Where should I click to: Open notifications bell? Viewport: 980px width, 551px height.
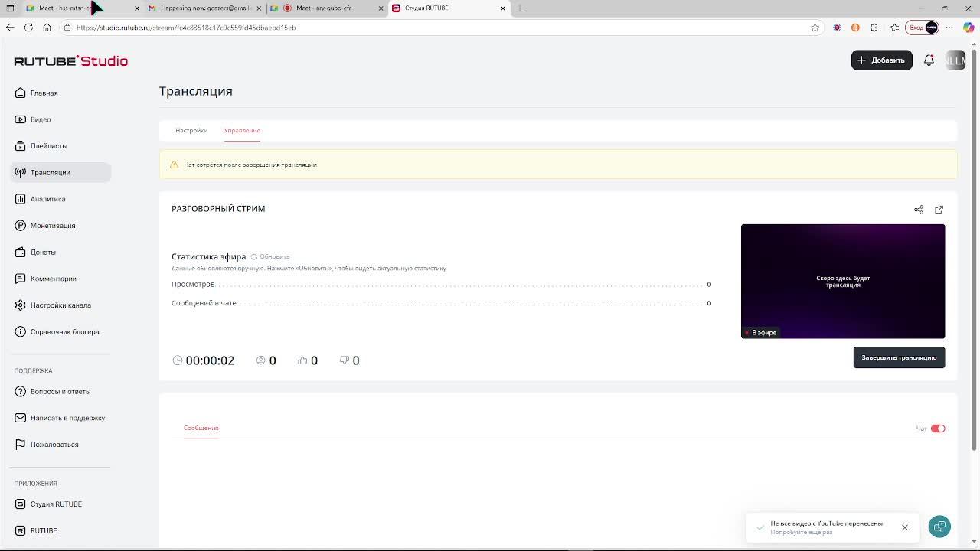pos(929,60)
